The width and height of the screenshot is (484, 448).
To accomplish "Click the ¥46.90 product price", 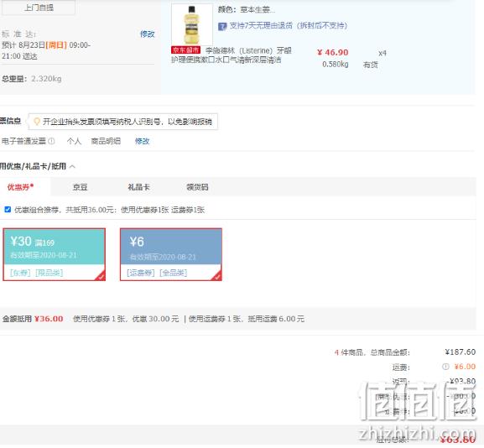I will click(333, 53).
